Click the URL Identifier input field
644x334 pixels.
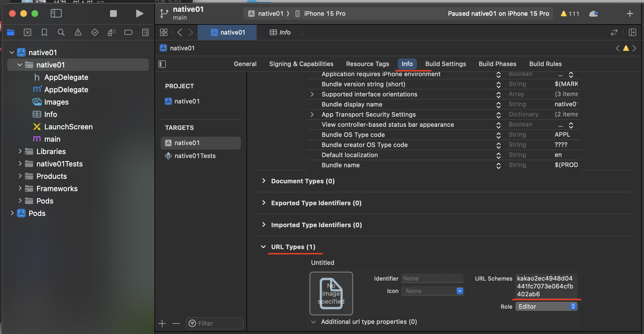(x=432, y=278)
